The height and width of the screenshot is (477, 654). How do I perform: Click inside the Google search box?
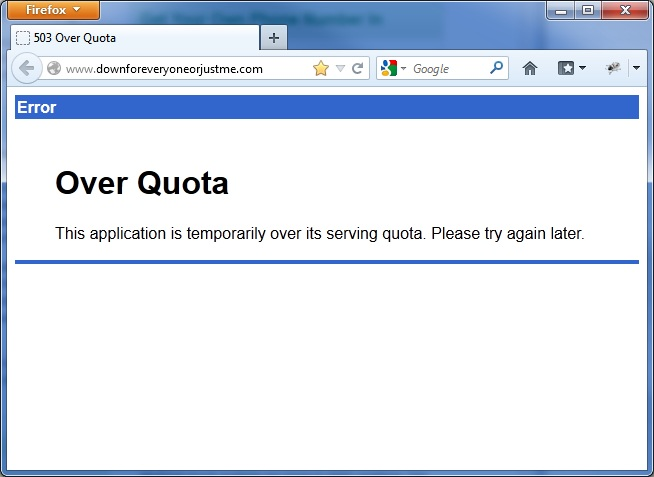point(448,69)
